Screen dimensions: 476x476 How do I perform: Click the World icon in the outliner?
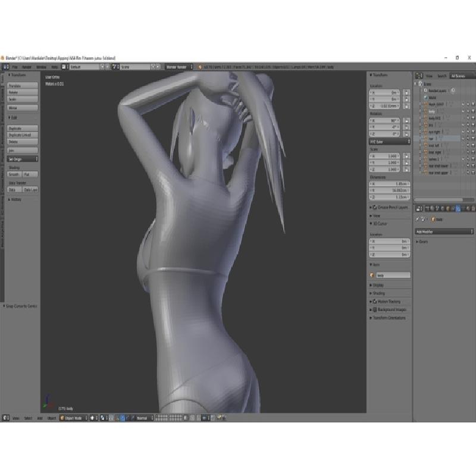[x=425, y=98]
